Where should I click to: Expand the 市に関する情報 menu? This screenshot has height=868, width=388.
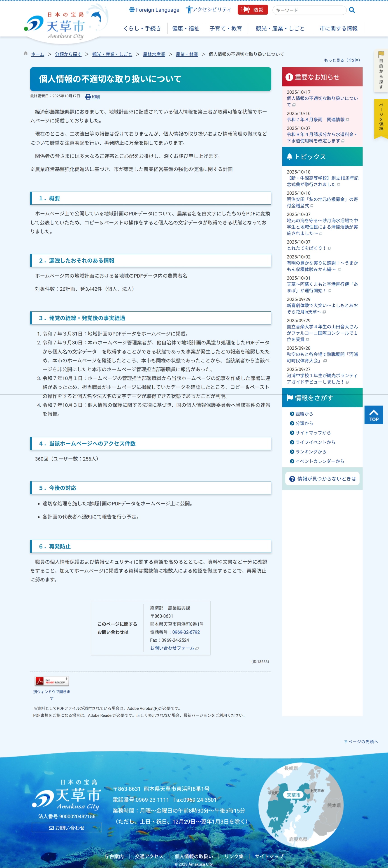click(338, 29)
